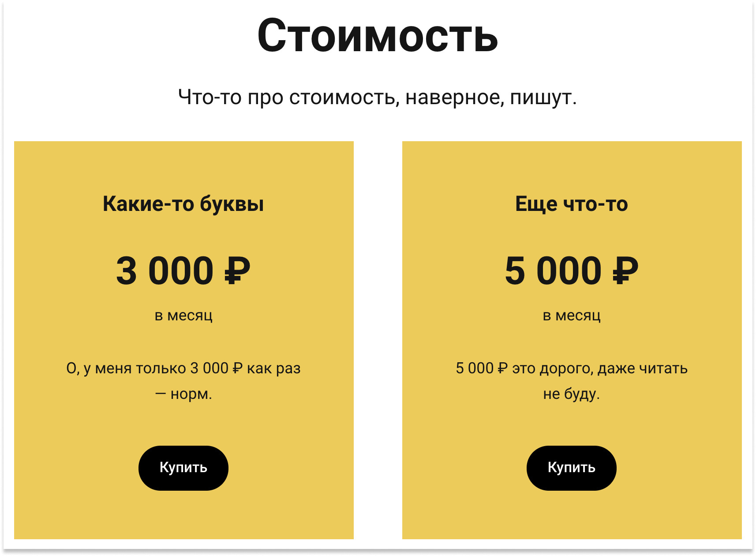Viewport: 756px width, 556px height.
Task: Click description 5 000 ₽ это дорого
Action: 572,381
